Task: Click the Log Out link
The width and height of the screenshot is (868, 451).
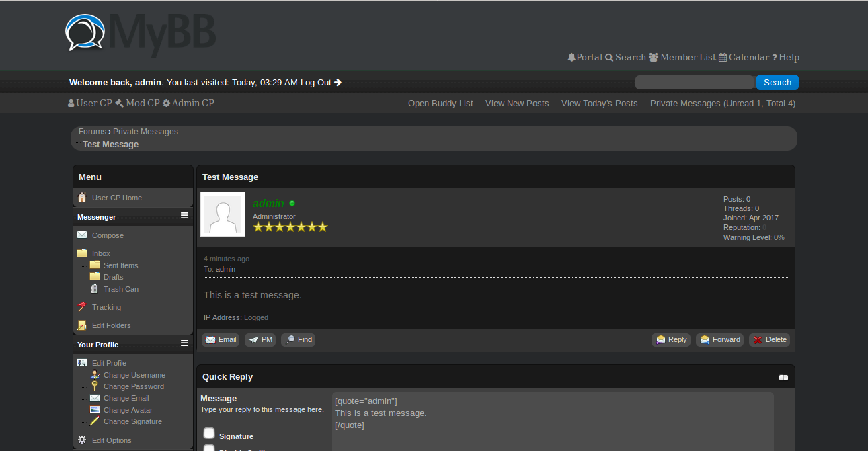Action: tap(321, 83)
